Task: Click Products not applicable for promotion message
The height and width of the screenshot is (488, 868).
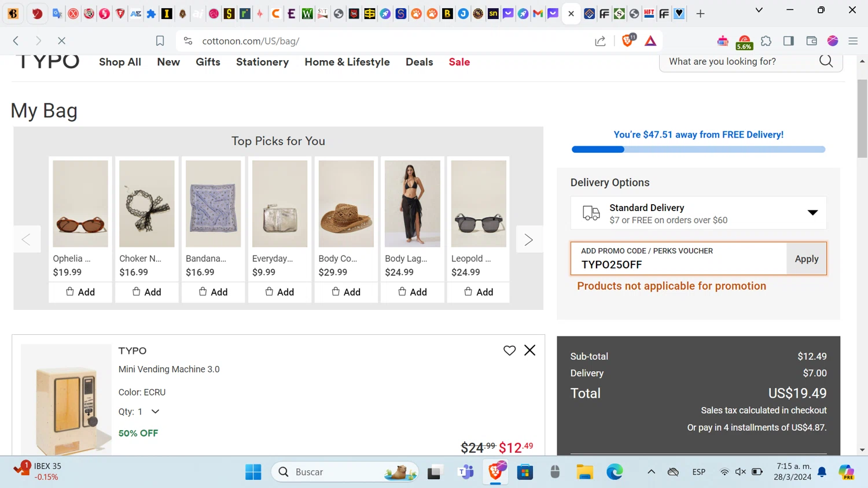Action: click(671, 286)
